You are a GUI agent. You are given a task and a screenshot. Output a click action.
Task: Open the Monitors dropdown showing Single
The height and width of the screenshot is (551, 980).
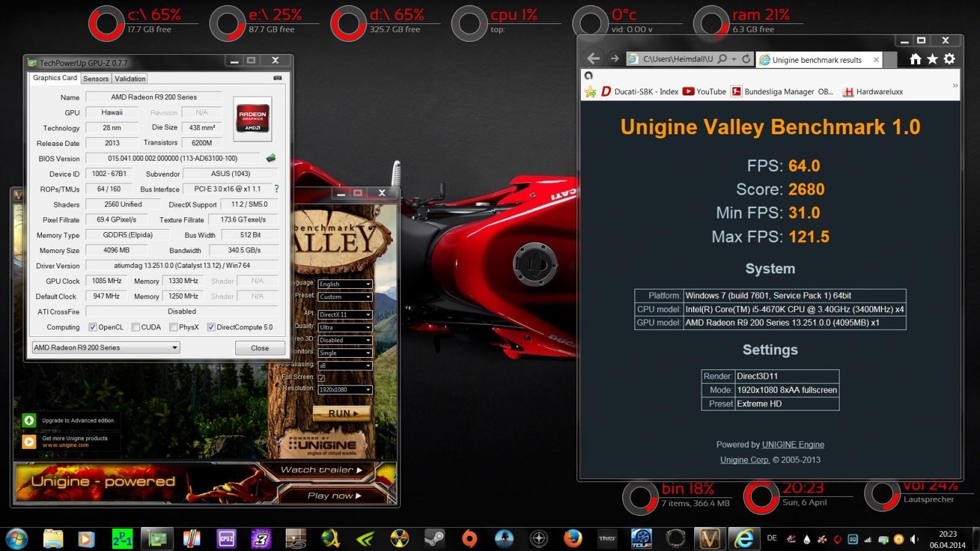[x=344, y=353]
